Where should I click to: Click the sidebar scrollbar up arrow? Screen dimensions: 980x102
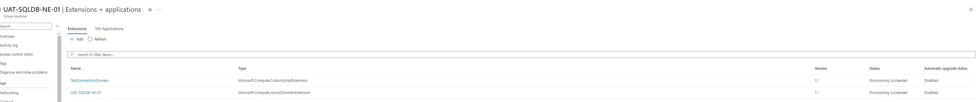(59, 34)
